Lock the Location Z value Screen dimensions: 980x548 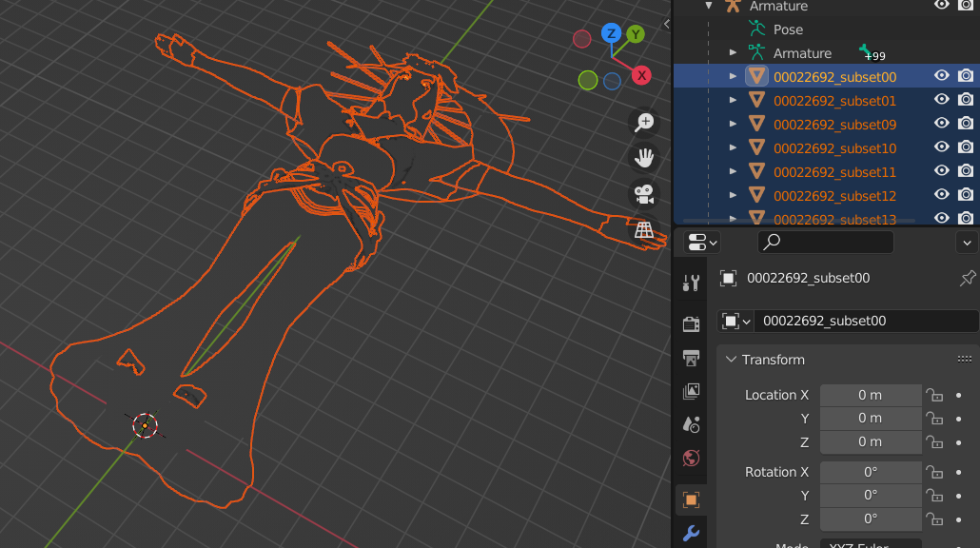pyautogui.click(x=934, y=442)
